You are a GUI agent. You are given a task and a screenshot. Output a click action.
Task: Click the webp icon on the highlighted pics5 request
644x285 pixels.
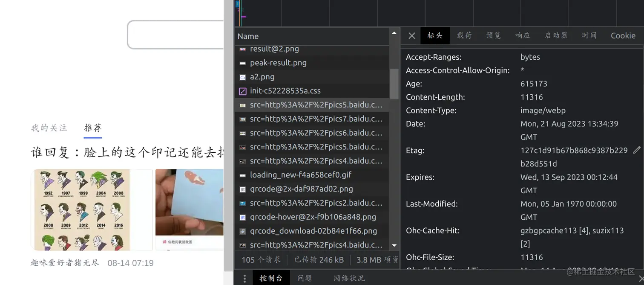(242, 105)
